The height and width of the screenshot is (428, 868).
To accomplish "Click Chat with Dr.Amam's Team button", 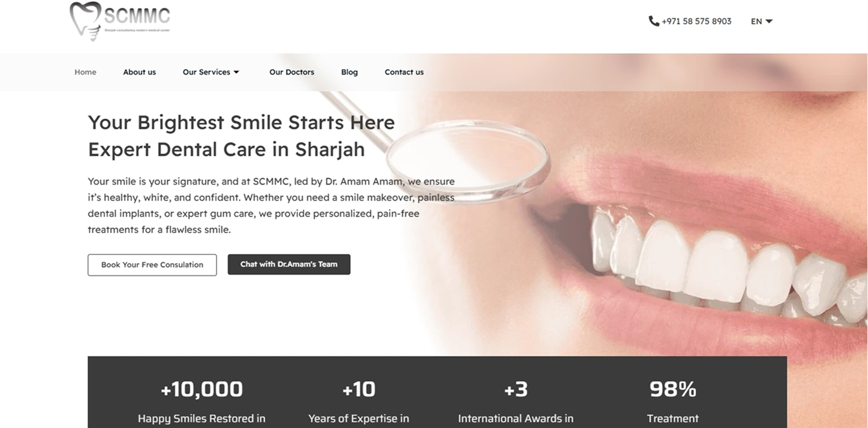I will click(x=289, y=264).
